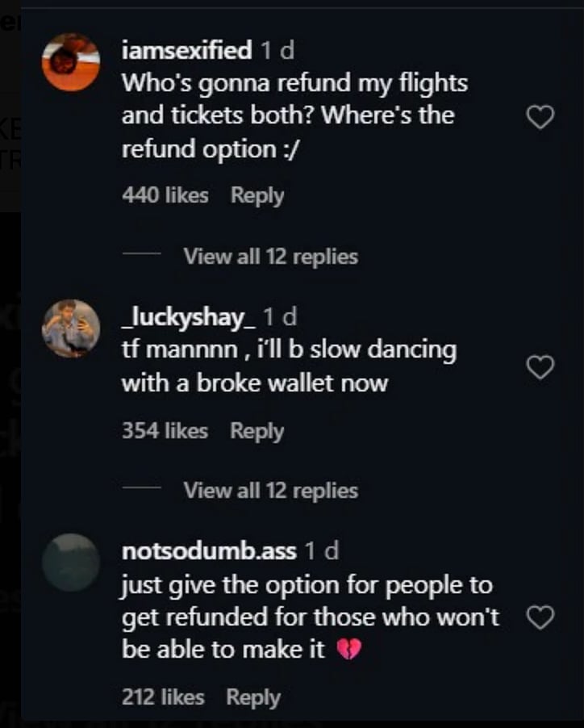Image resolution: width=584 pixels, height=728 pixels.
Task: Reply to _luckyshay_'s comment
Action: tap(257, 430)
